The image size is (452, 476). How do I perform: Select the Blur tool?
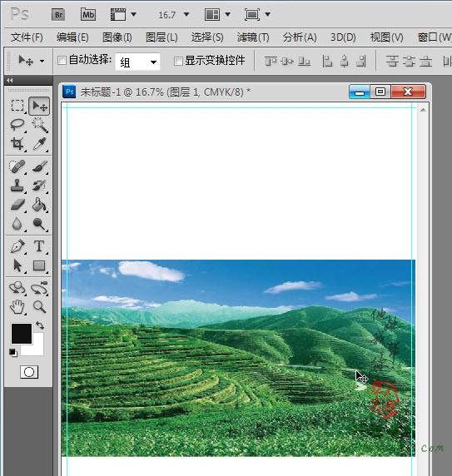(x=17, y=224)
